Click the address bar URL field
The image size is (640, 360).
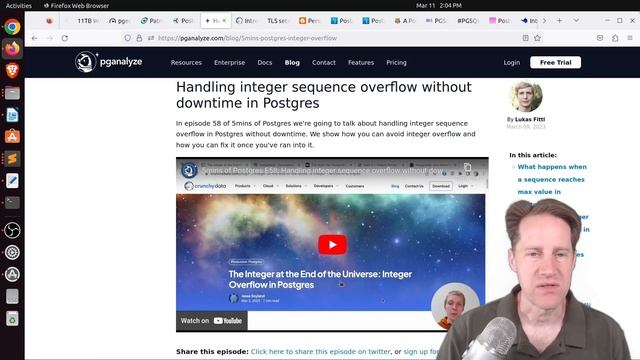(331, 38)
